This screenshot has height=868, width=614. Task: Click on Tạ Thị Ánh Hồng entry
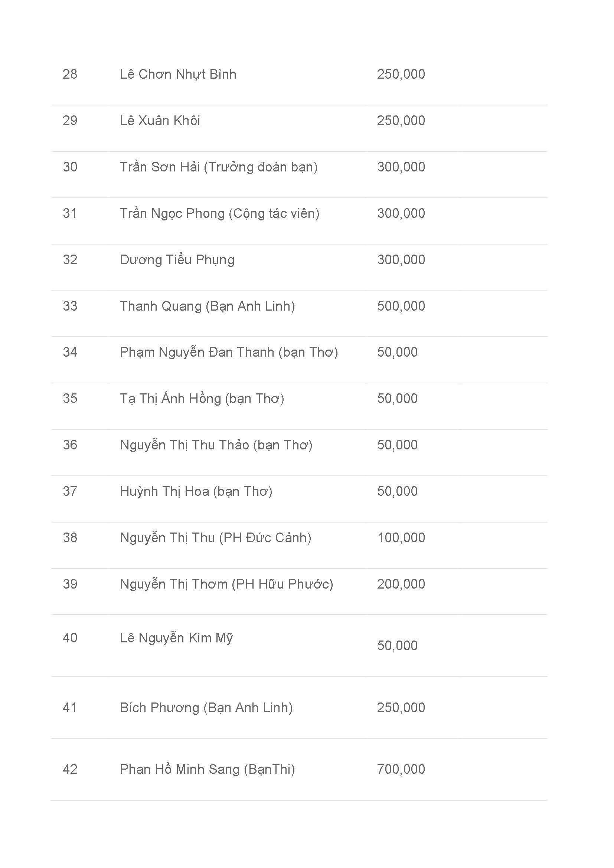tap(202, 399)
